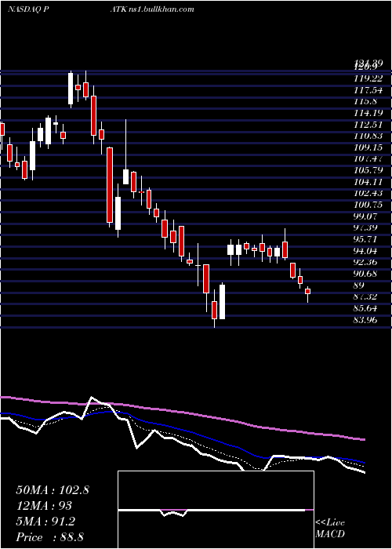
Task: Click the 92.36 price axis label
Action: click(x=366, y=262)
